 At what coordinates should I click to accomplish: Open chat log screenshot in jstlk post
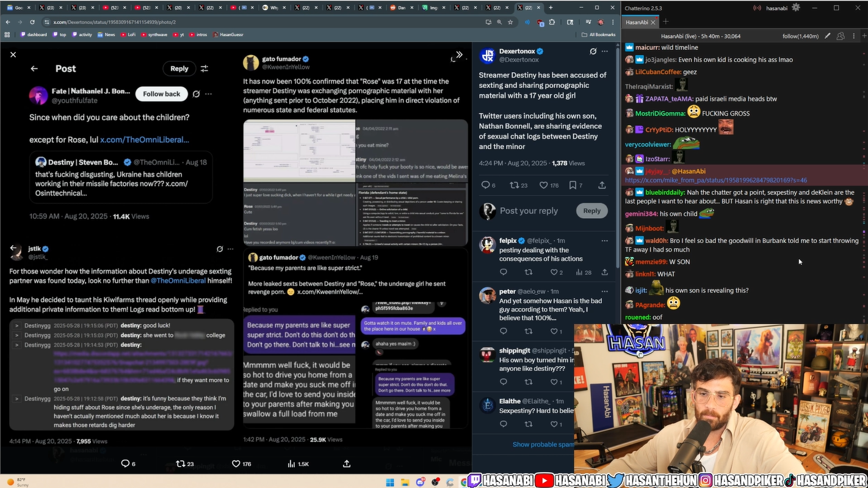121,374
